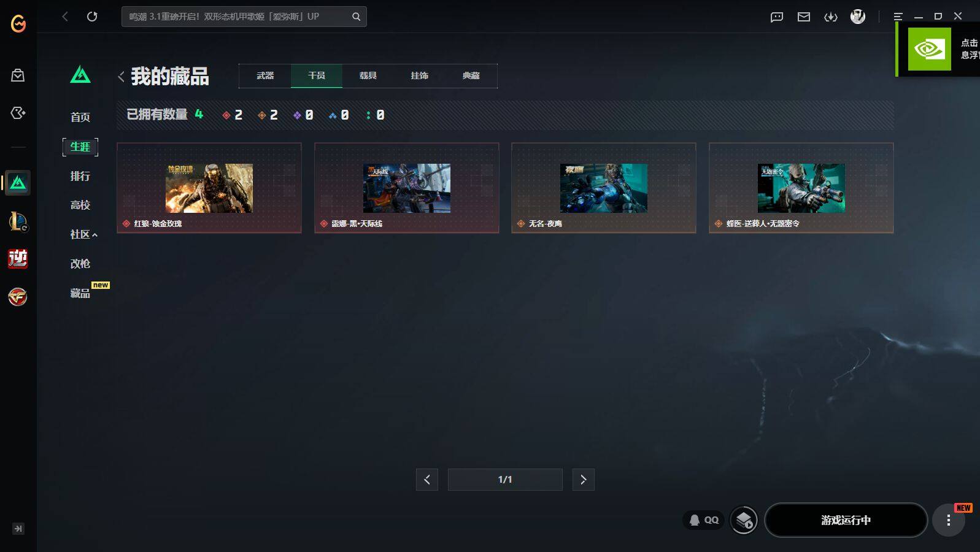The image size is (980, 552).
Task: Click the 无名-夜鹰 name label
Action: (546, 224)
